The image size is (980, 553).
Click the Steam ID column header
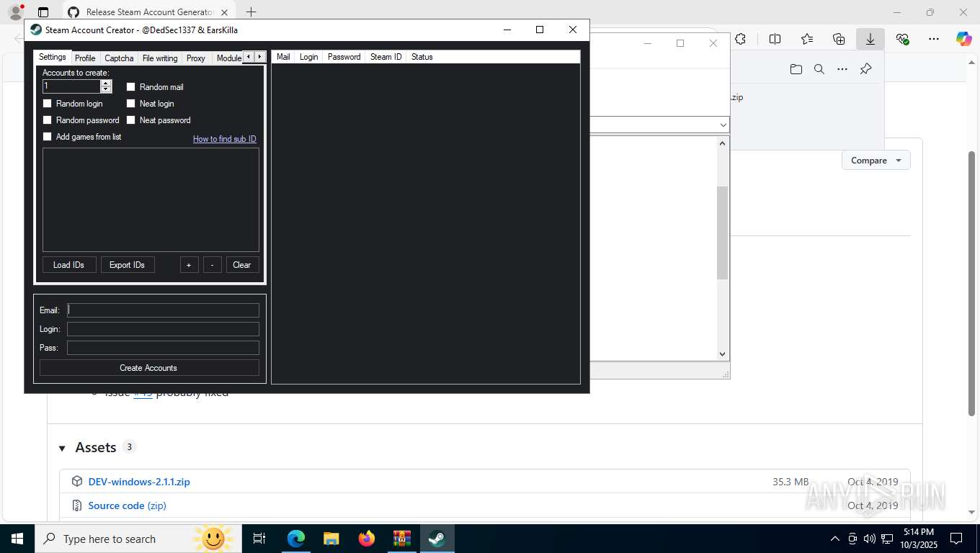tap(386, 57)
